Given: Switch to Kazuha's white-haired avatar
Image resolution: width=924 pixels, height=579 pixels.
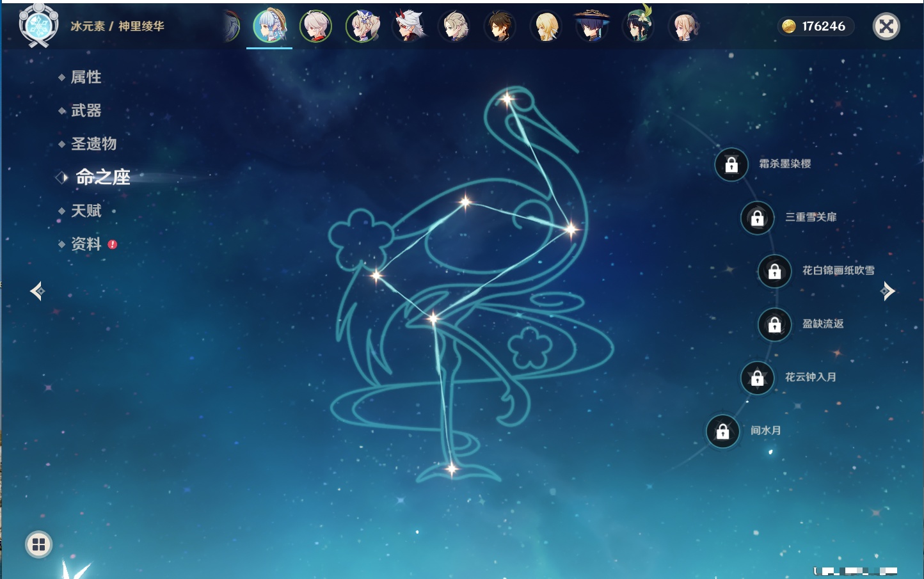Looking at the screenshot, I should click(315, 26).
